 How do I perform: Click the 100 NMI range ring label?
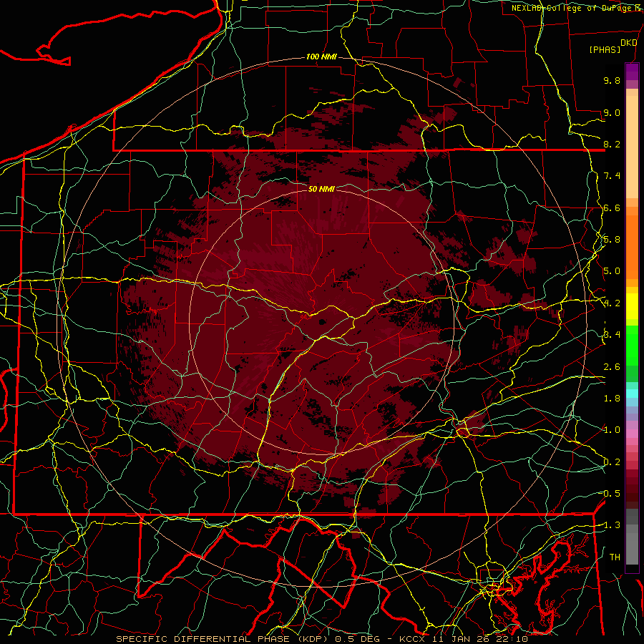coord(321,57)
